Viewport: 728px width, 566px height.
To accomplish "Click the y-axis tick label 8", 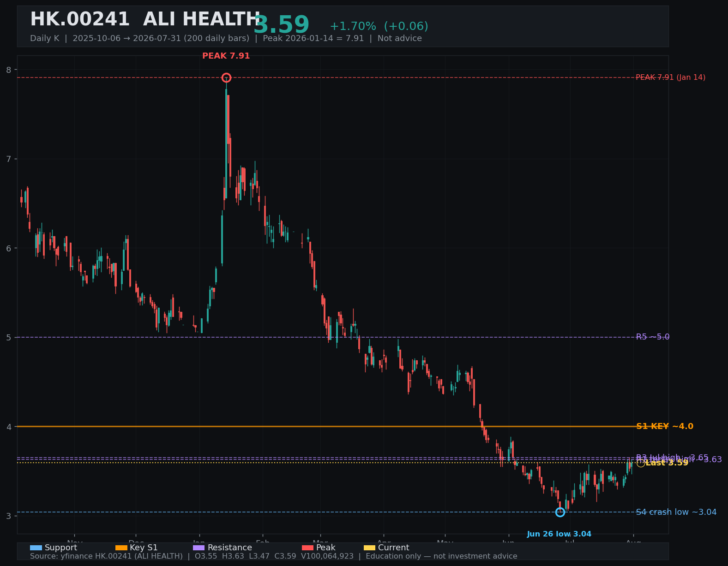I will [9, 70].
